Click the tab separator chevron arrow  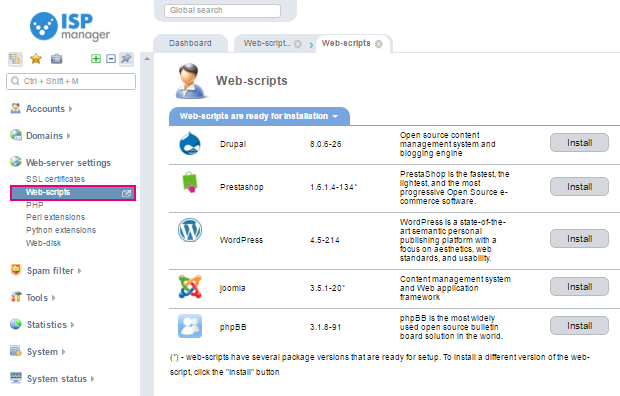tap(311, 45)
